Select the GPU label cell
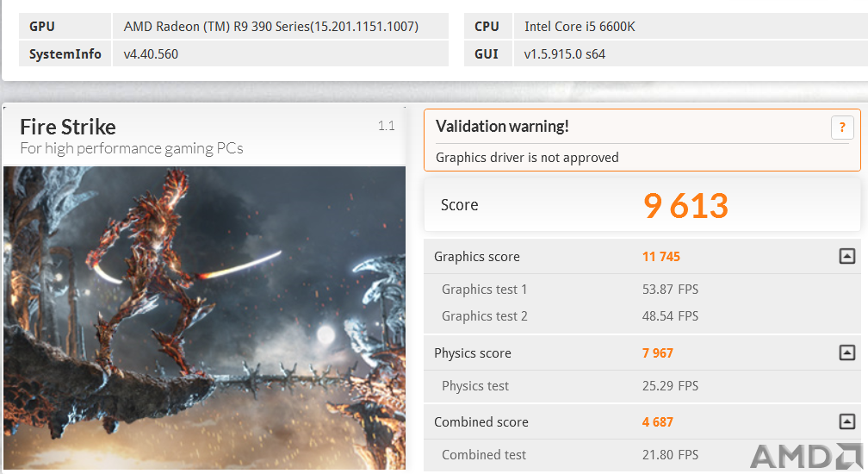The width and height of the screenshot is (868, 474). tap(65, 26)
